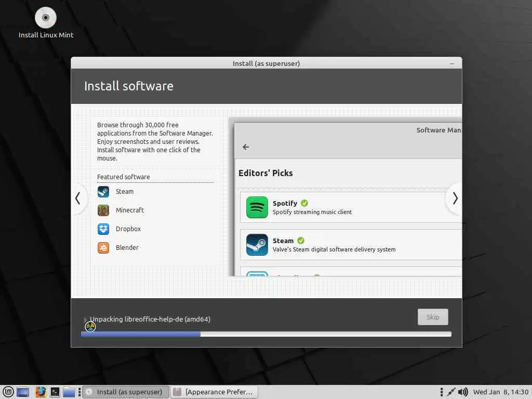Click the Spotify title in Editors' Picks
Screen dimensions: 532x399
pyautogui.click(x=285, y=203)
